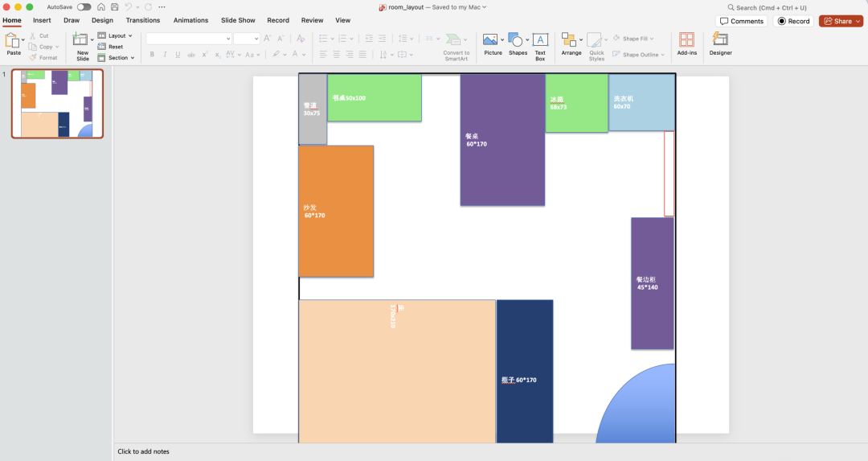
Task: Select the orange sofa rectangle on slide
Action: point(336,233)
